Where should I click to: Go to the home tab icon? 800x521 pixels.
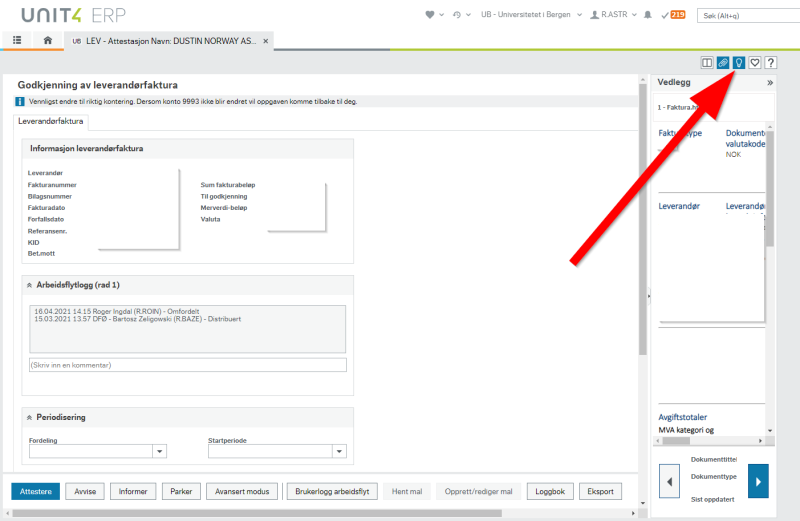click(x=47, y=40)
